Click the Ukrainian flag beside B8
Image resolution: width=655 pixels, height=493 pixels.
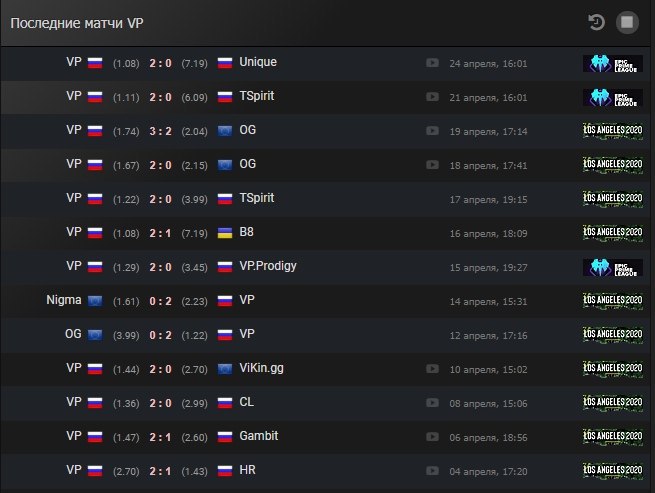[x=225, y=233]
